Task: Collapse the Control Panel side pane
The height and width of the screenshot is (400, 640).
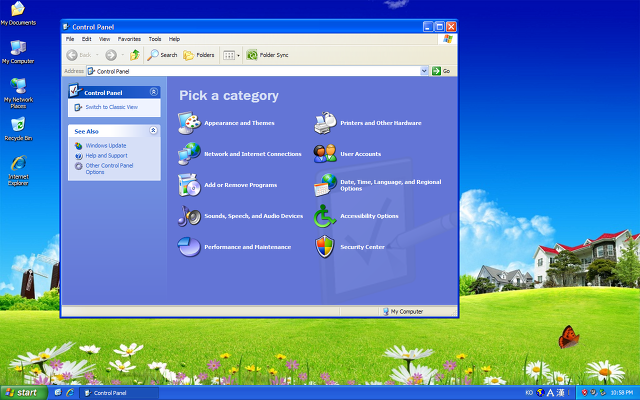Action: (154, 92)
